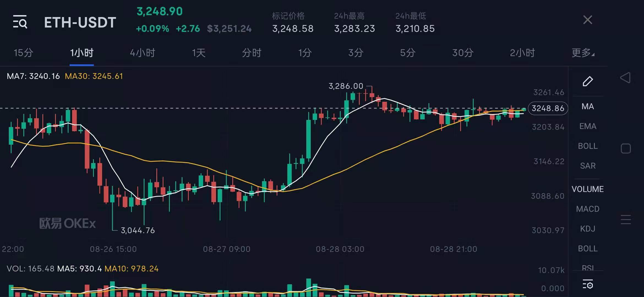Select the drawing pencil tool
Viewport: 644px width, 297px height.
pyautogui.click(x=588, y=81)
